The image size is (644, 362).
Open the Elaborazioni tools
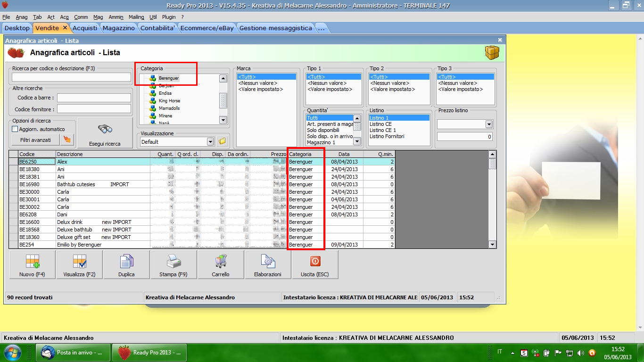click(x=268, y=265)
